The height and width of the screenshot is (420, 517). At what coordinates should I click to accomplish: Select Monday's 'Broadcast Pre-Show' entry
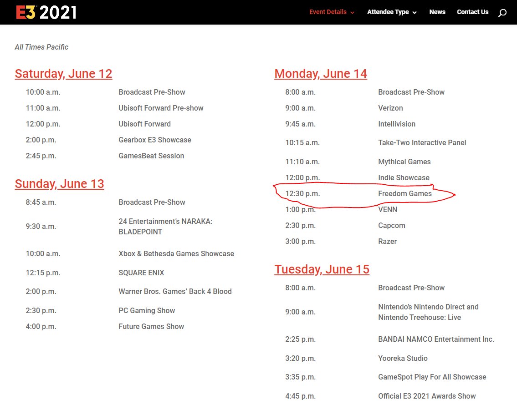coord(411,92)
